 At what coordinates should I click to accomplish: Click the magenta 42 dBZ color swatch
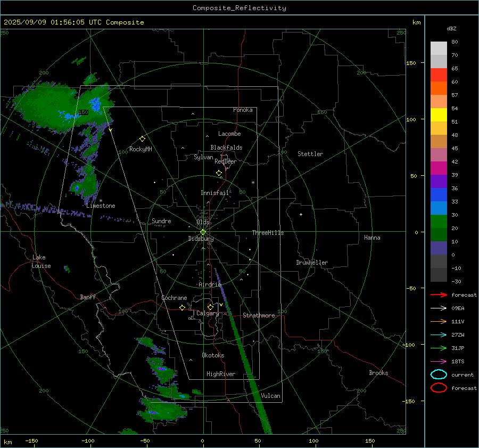point(439,168)
